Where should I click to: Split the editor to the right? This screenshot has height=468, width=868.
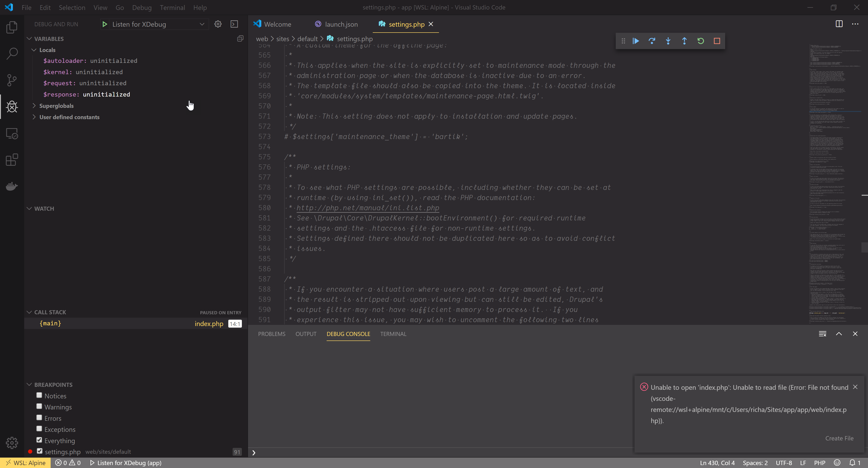pos(839,24)
